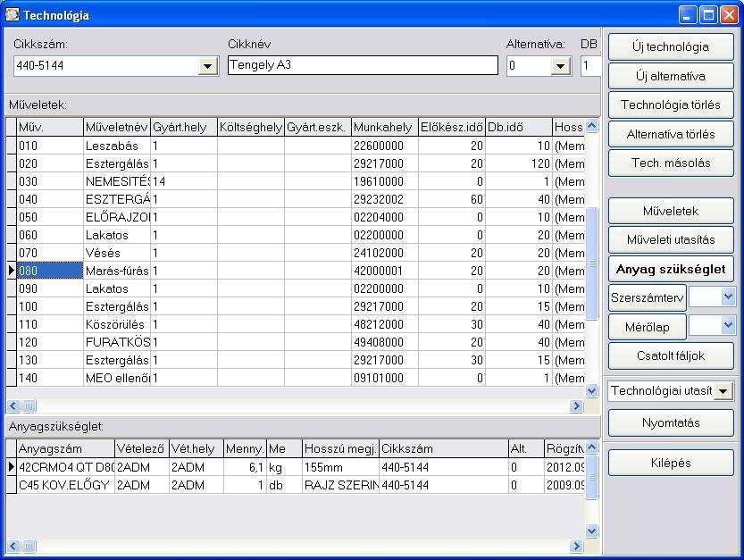
Task: Click the Technológia window title icon
Action: pyautogui.click(x=12, y=14)
